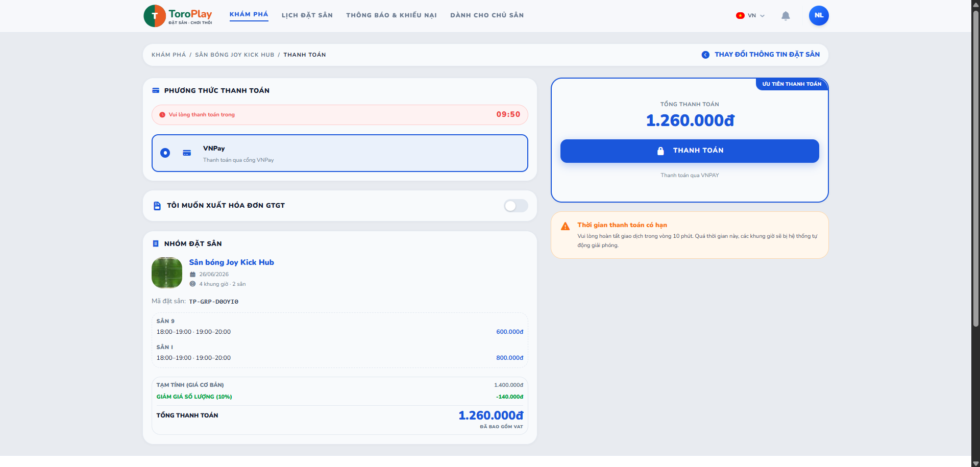Click the Đã bao gồm VAT note
This screenshot has width=980, height=467.
[x=501, y=427]
